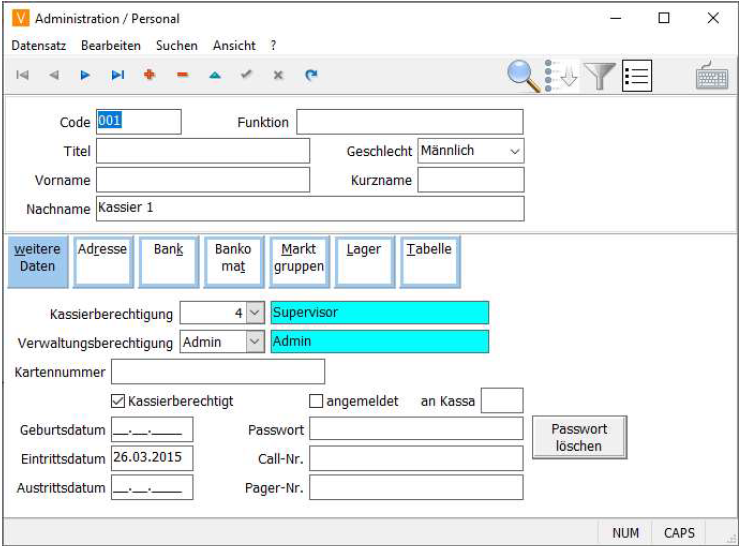
Task: Add a new record with plus icon
Action: (150, 75)
